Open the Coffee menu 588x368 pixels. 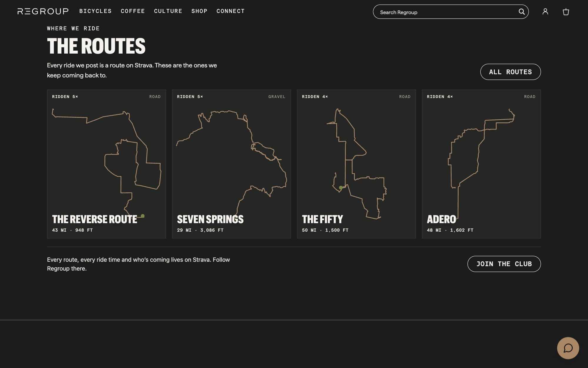coord(133,11)
